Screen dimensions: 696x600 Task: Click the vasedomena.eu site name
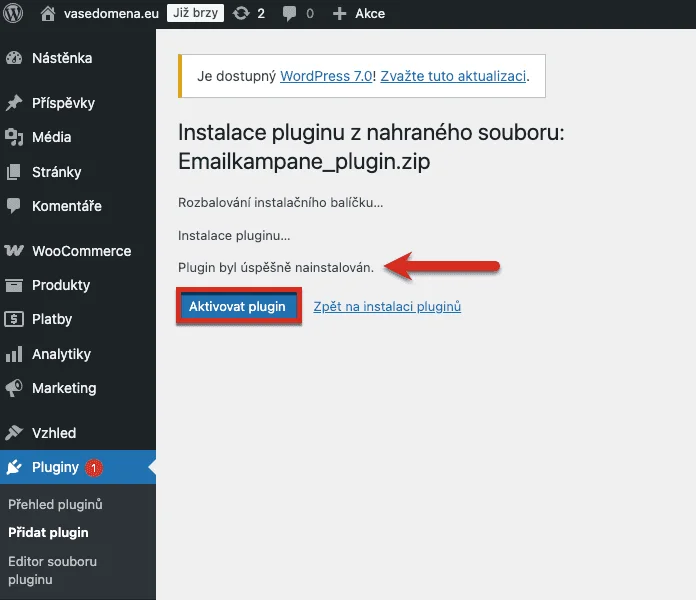(x=111, y=14)
